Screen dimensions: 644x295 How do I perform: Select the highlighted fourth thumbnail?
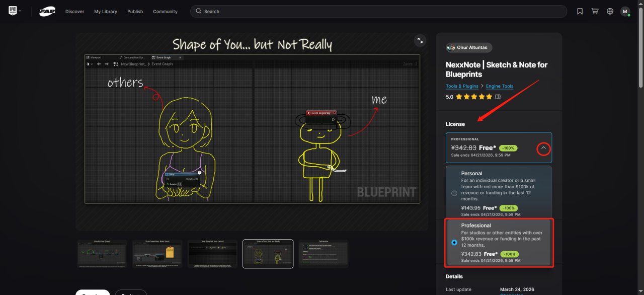coord(268,254)
